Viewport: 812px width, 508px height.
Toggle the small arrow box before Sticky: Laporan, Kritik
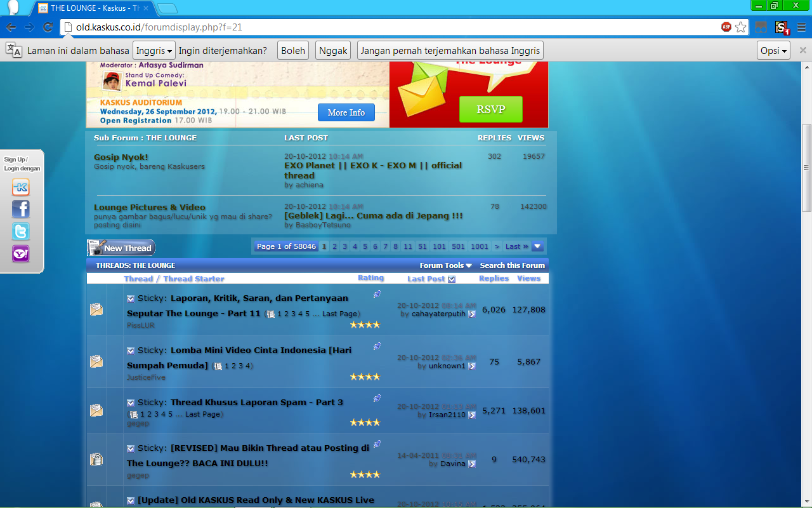pos(131,298)
